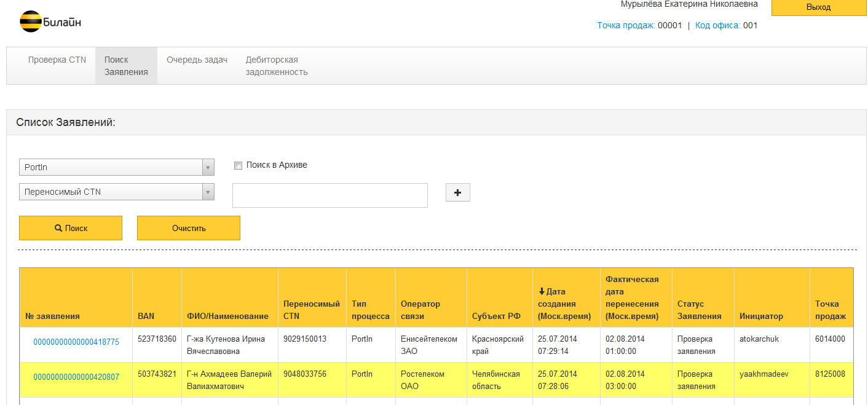
Task: Click name Г-жа Кутенова Ирина Вячеславовна
Action: [226, 345]
